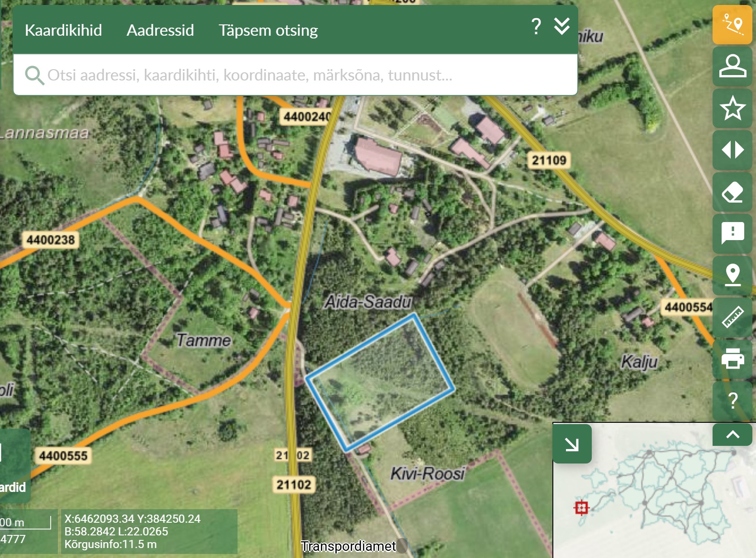Open the user login icon
Image resolution: width=756 pixels, height=558 pixels.
tap(732, 66)
